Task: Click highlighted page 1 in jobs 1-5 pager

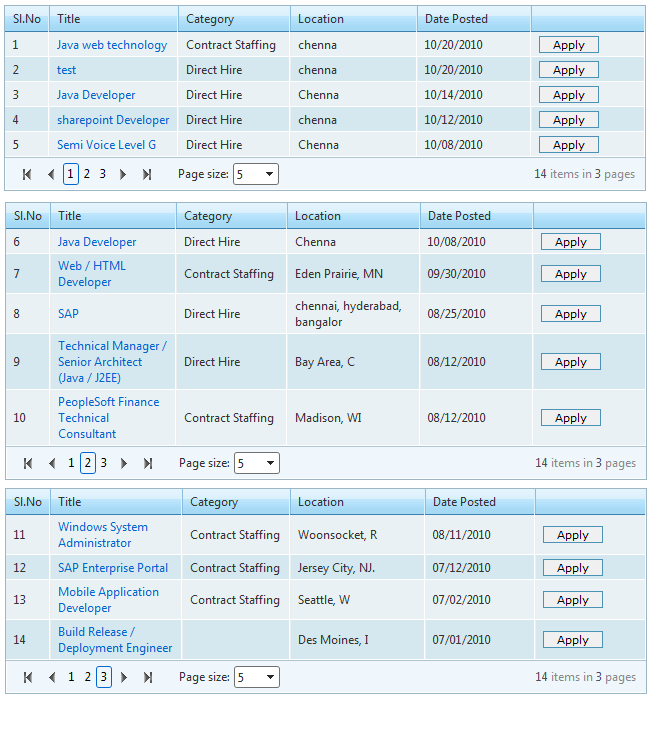Action: pos(70,174)
